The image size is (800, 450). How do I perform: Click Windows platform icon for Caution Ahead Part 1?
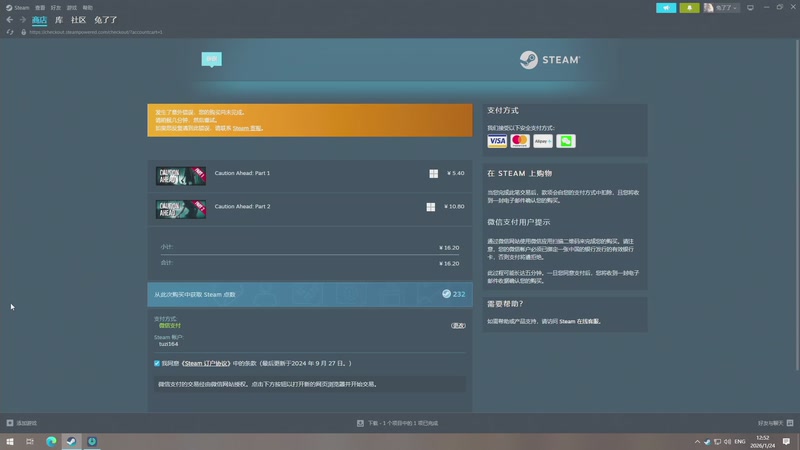(x=433, y=173)
